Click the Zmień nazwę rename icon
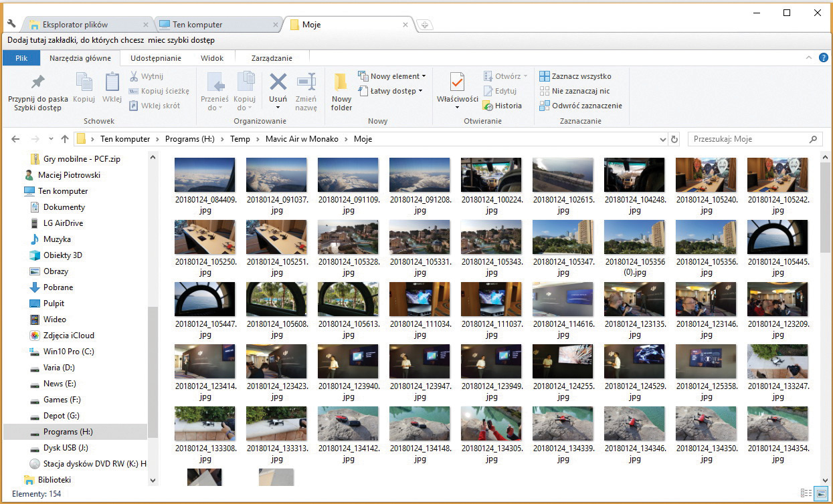833x504 pixels. [306, 92]
